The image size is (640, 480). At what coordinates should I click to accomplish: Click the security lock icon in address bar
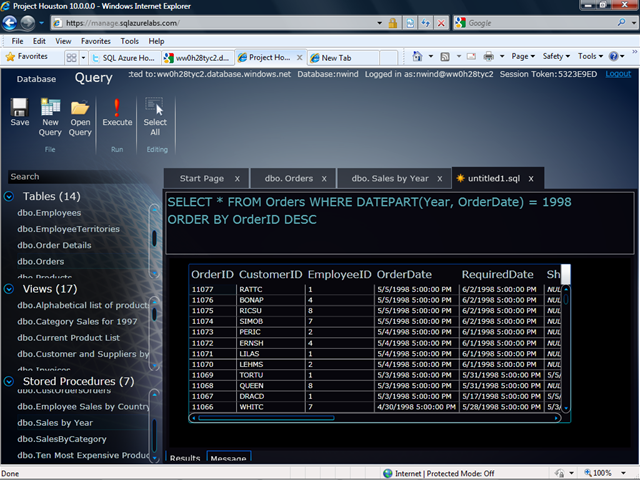pyautogui.click(x=393, y=23)
